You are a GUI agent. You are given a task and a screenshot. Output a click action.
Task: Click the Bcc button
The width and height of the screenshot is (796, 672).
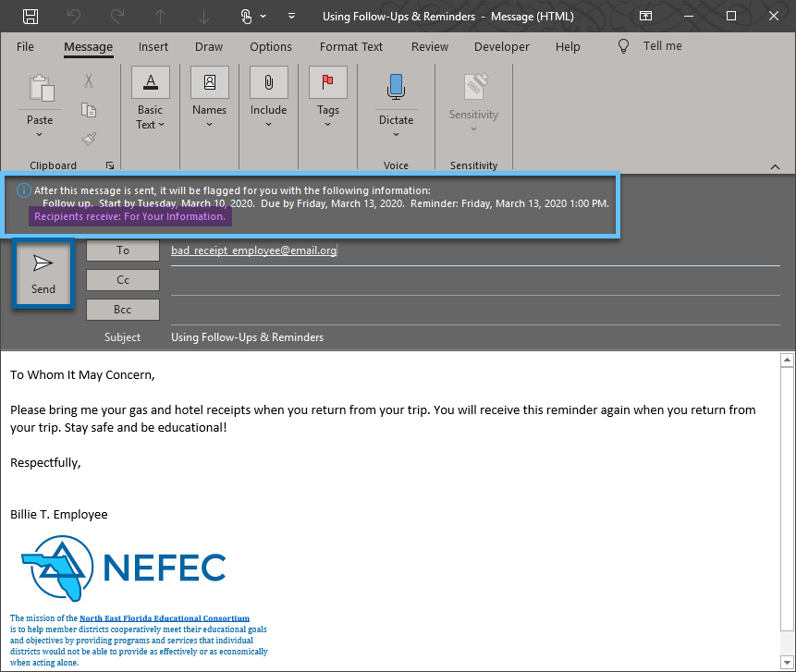coord(123,310)
